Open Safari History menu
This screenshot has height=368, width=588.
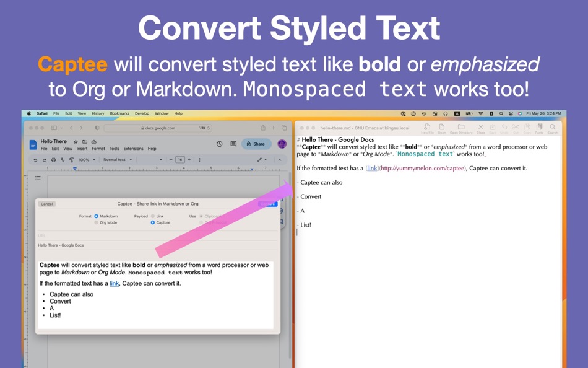[98, 113]
